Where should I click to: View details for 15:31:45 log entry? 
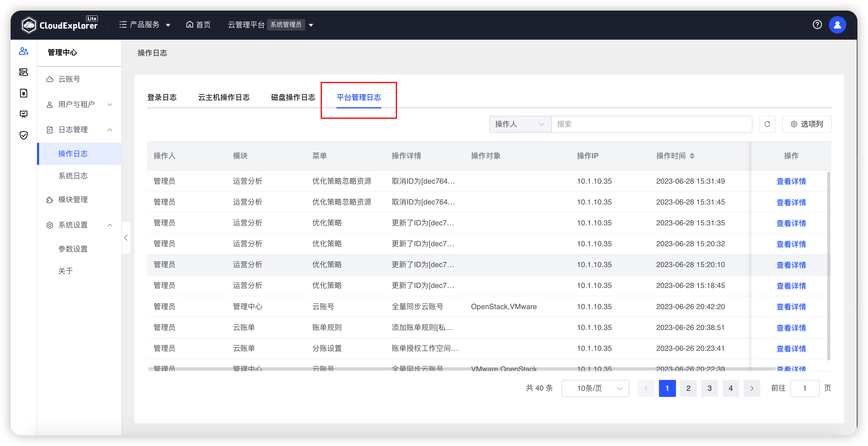791,202
